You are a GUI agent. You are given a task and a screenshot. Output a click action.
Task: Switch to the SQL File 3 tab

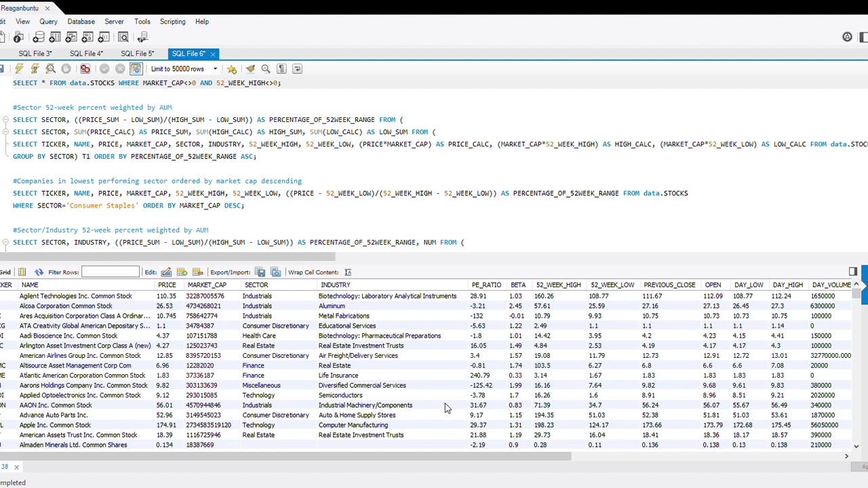pyautogui.click(x=35, y=54)
